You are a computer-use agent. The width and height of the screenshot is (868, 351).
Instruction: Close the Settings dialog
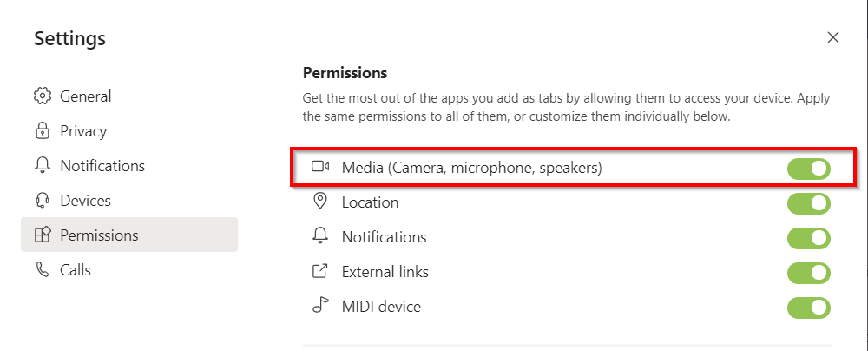[833, 37]
